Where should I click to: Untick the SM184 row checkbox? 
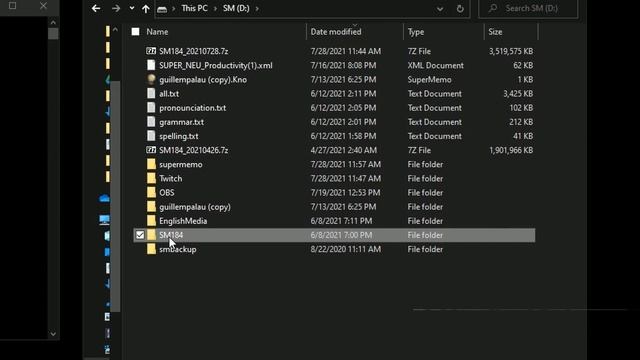(140, 235)
